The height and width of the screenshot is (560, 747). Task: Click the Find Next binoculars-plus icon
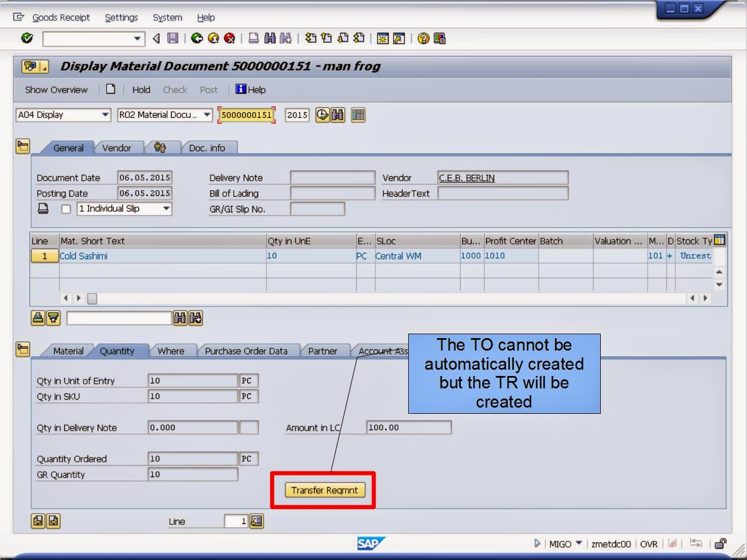(285, 38)
